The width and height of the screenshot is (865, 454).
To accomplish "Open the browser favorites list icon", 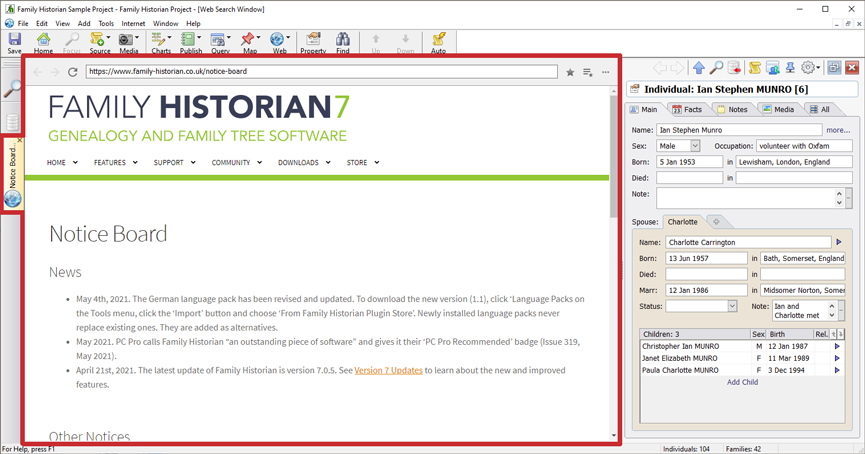I will pos(588,72).
